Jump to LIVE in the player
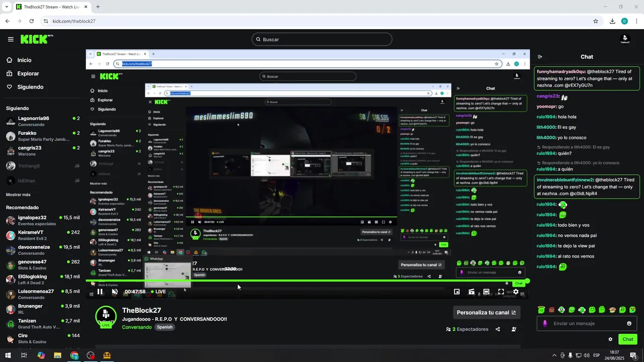This screenshot has width=644, height=362. [157, 292]
